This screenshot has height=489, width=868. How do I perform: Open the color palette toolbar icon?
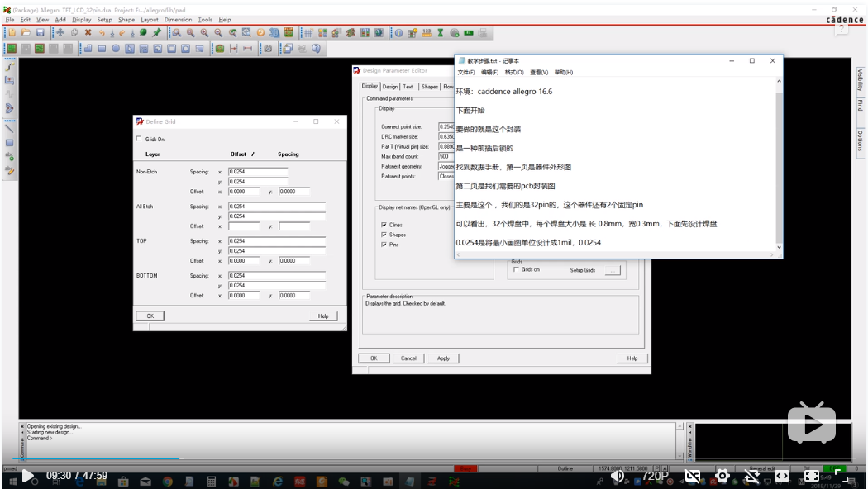click(x=322, y=33)
